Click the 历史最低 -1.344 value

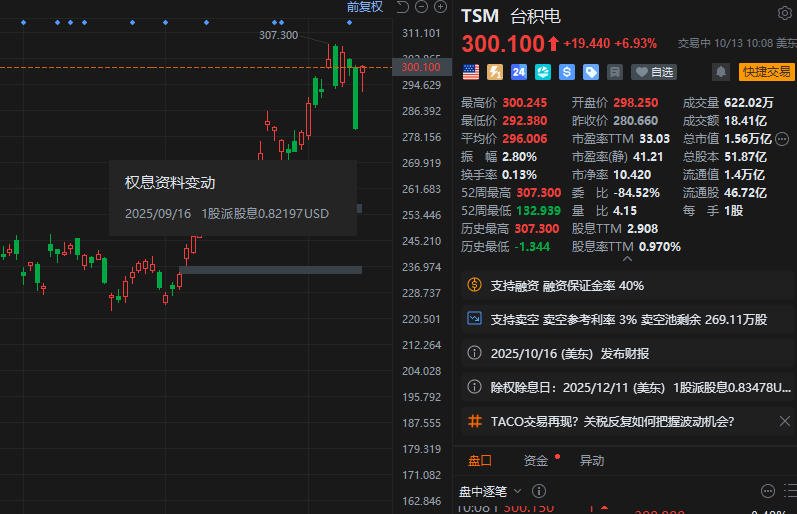532,247
